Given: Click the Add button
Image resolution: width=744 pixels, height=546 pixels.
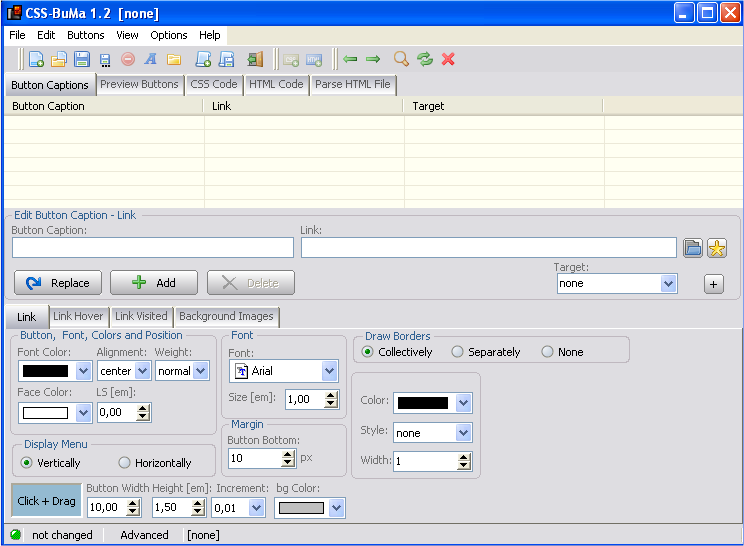Looking at the screenshot, I should [x=154, y=283].
